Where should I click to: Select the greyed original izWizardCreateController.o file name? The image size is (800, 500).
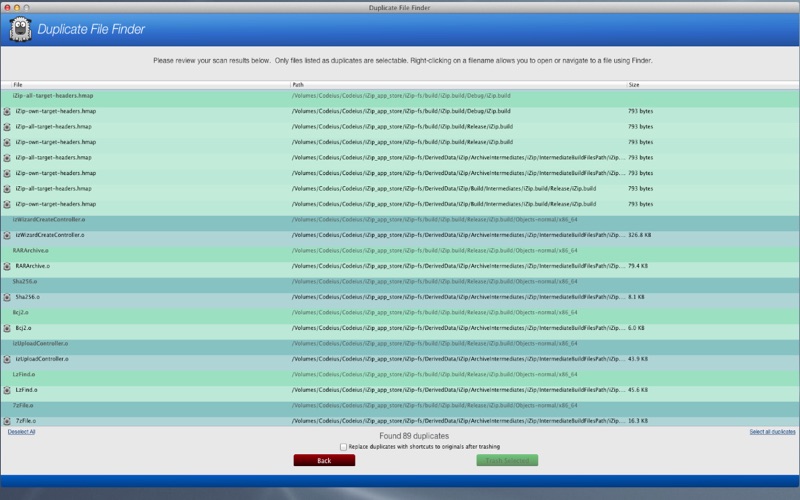click(49, 219)
